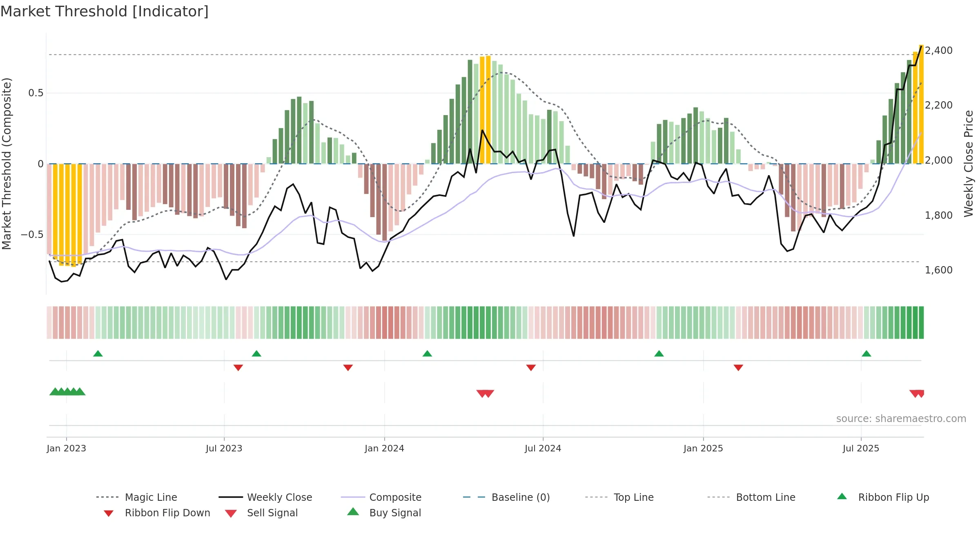Click the Jul 2025 x-axis label
The height and width of the screenshot is (551, 980).
click(x=861, y=449)
